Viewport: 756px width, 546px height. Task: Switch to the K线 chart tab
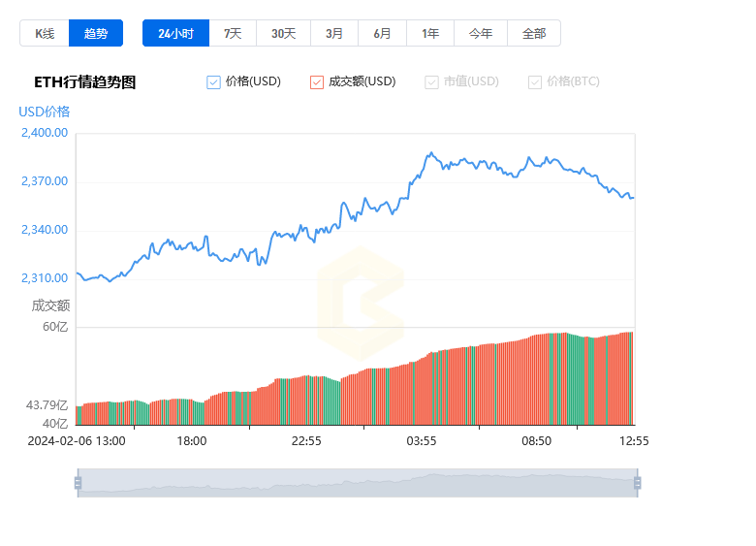(x=45, y=33)
